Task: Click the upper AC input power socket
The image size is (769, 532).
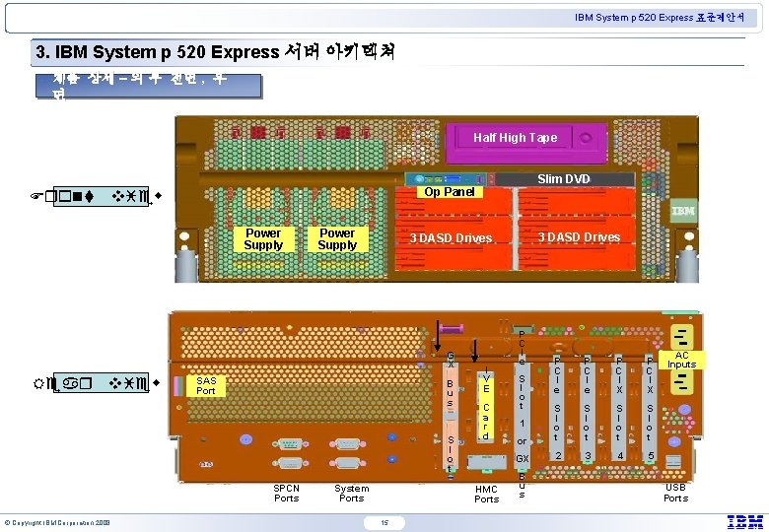Action: point(681,337)
